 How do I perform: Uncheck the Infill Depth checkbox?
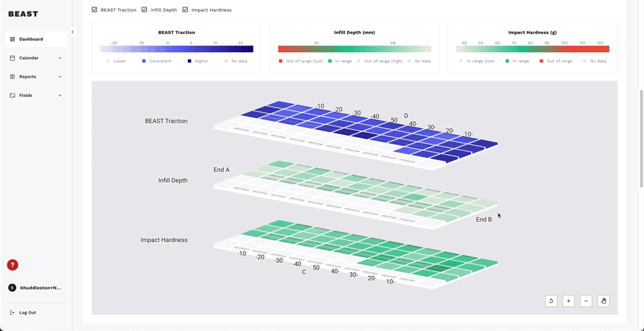(144, 9)
